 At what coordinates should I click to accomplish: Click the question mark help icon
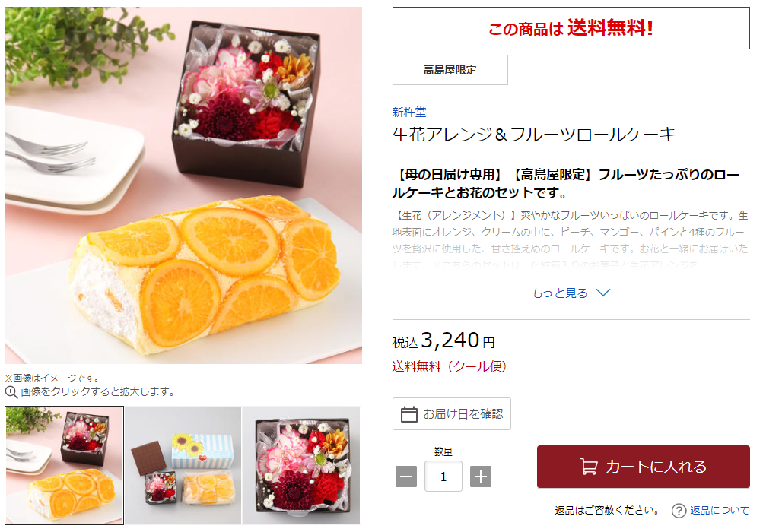click(x=679, y=511)
